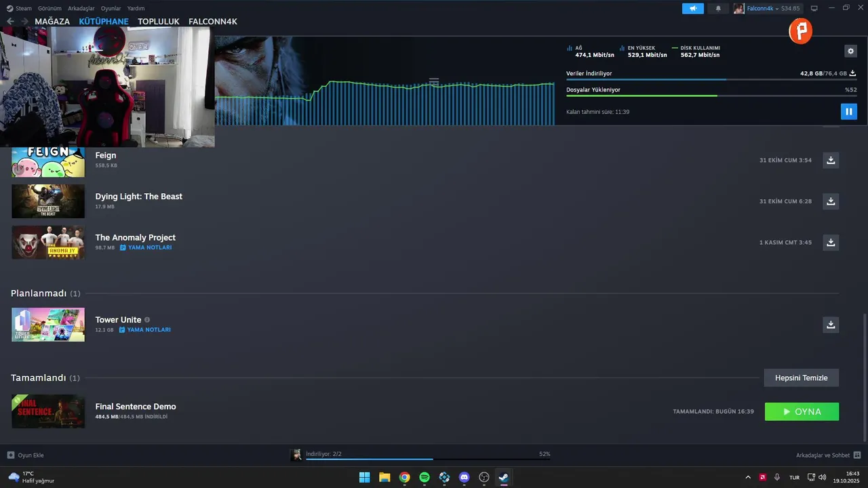868x488 pixels.
Task: Open File Explorer from the taskbar
Action: tap(384, 477)
